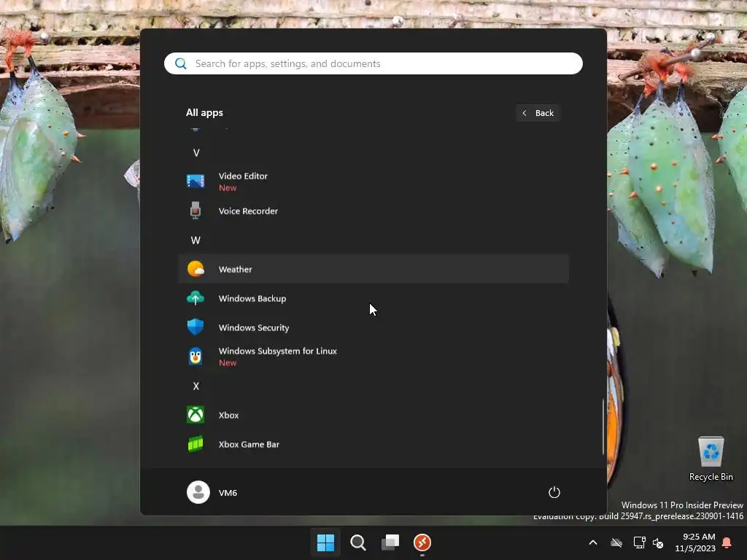The width and height of the screenshot is (747, 560).
Task: Open the Windows Backup cloud icon
Action: click(196, 298)
